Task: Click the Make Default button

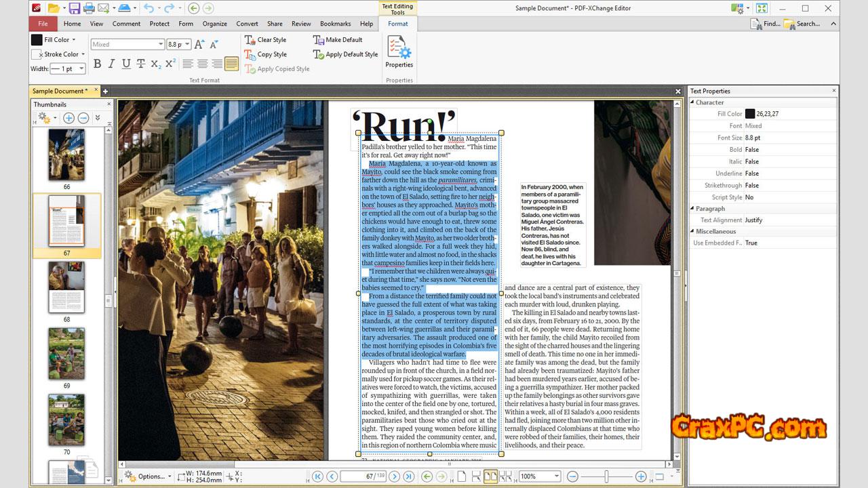Action: [338, 40]
